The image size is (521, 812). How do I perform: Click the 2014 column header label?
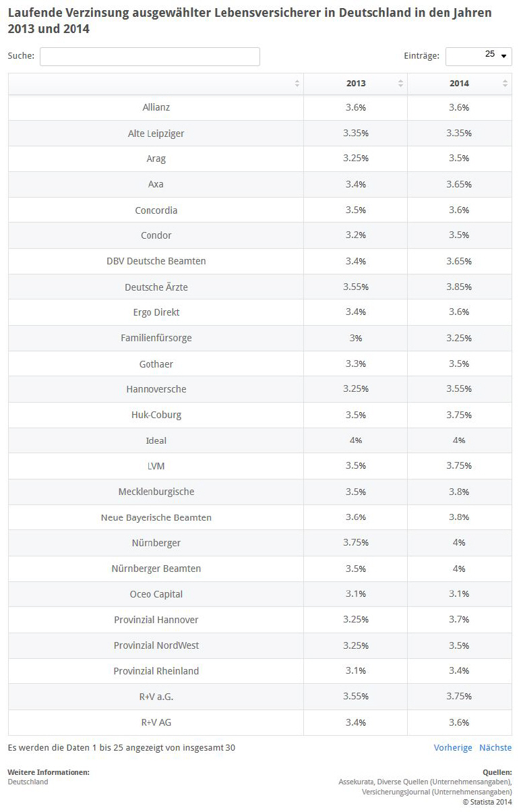[x=459, y=84]
